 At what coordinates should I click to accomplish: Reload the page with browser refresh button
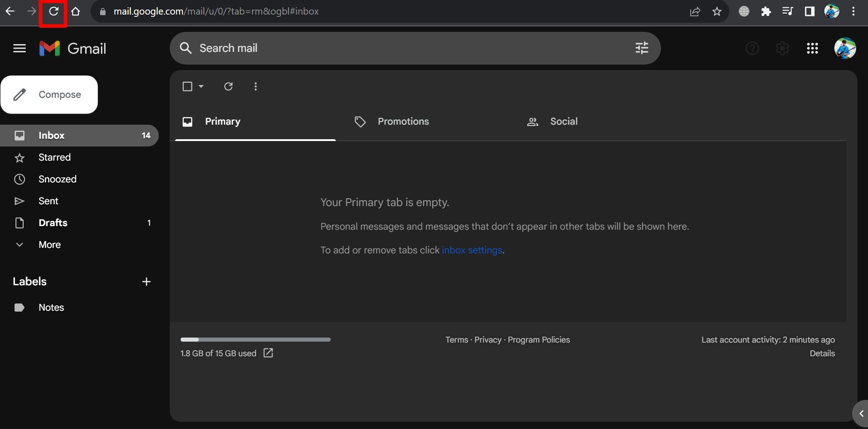(x=54, y=11)
